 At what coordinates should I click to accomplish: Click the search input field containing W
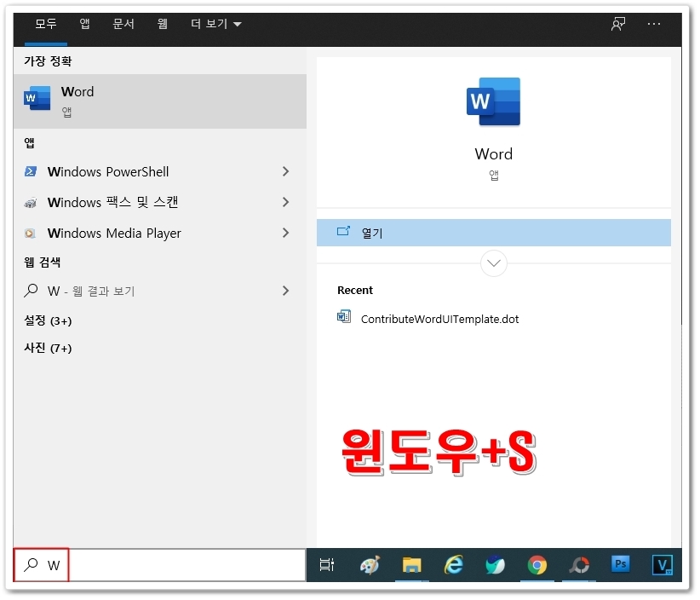(x=159, y=565)
